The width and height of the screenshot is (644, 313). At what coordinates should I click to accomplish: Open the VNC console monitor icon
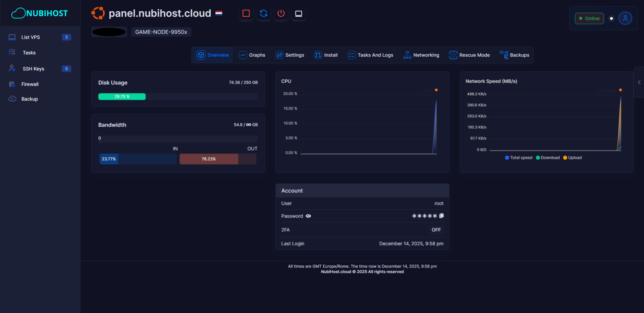click(x=299, y=13)
